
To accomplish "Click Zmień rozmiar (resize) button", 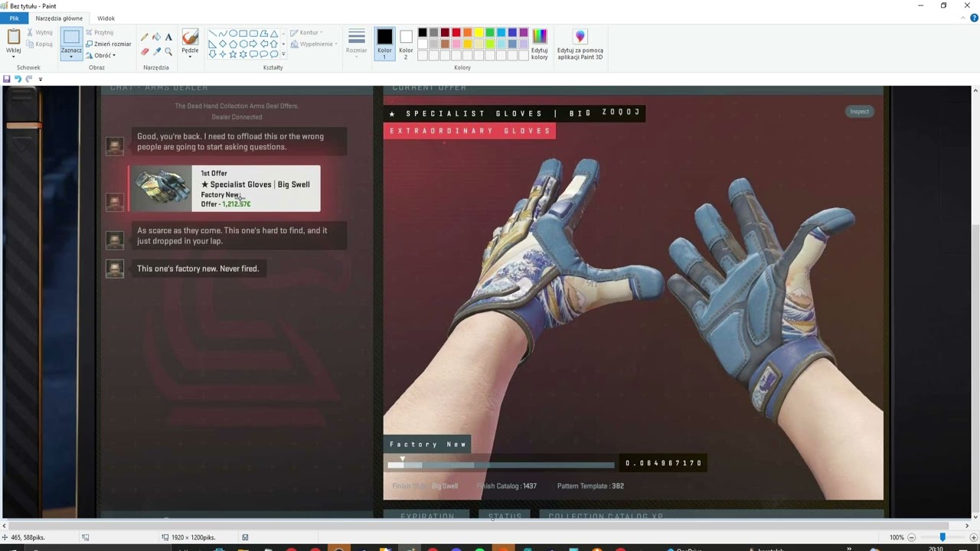I will pyautogui.click(x=108, y=44).
